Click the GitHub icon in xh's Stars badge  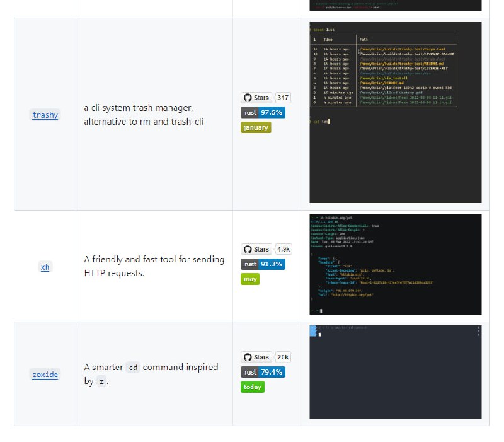[x=248, y=249]
